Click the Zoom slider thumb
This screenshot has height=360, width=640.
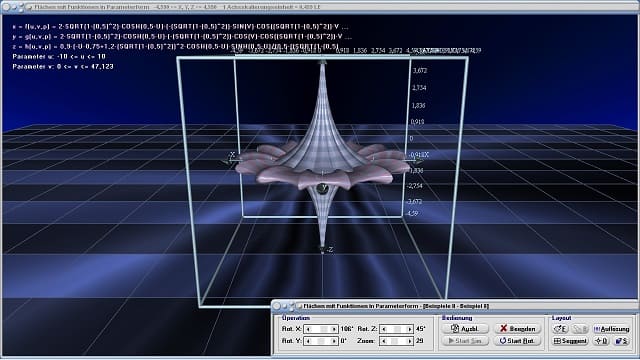[x=395, y=341]
